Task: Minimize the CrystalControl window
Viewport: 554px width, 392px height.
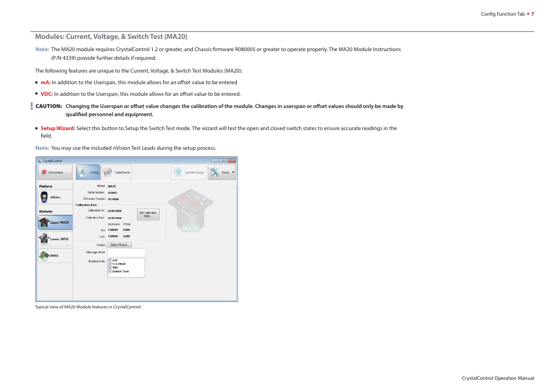Action: click(215, 161)
